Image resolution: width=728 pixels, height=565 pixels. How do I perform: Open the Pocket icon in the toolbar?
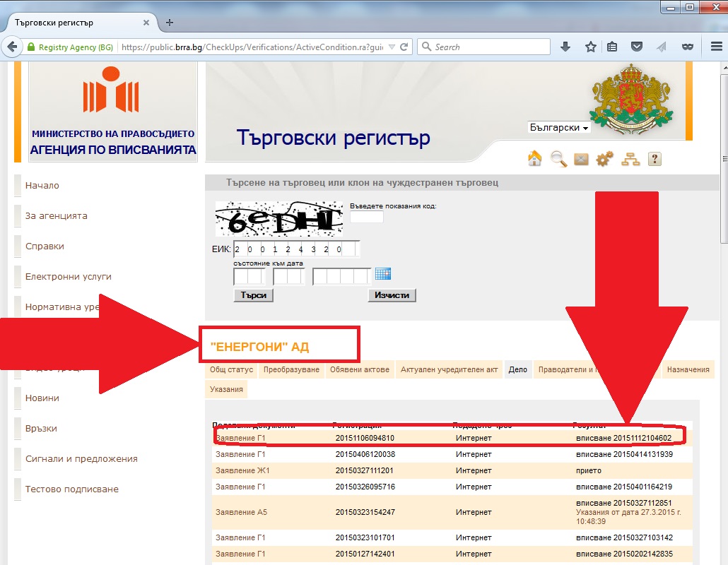pyautogui.click(x=637, y=47)
